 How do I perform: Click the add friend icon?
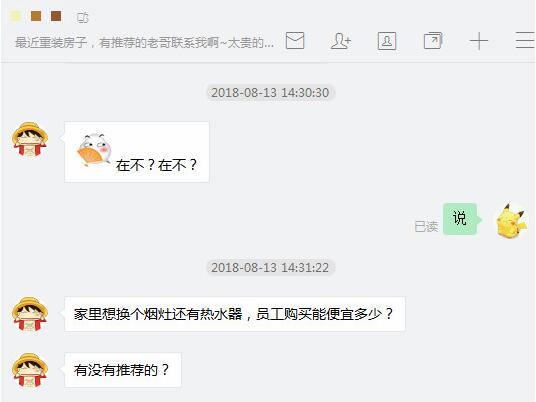click(341, 41)
